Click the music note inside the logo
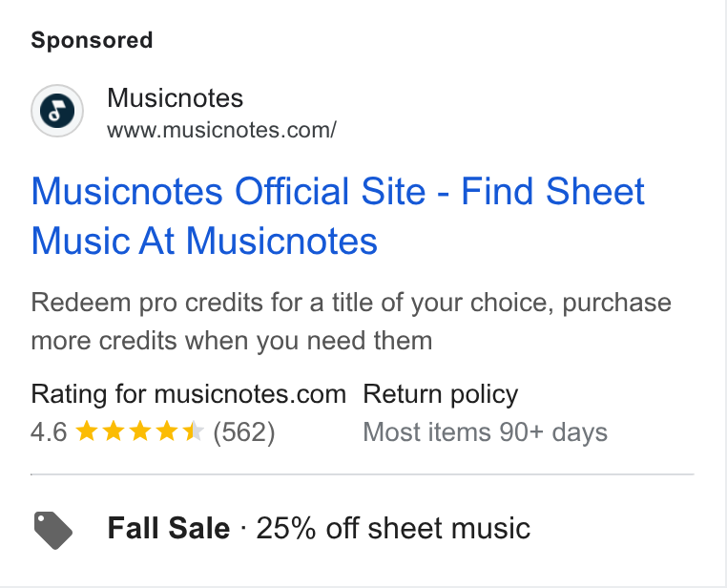The image size is (727, 588). [57, 110]
